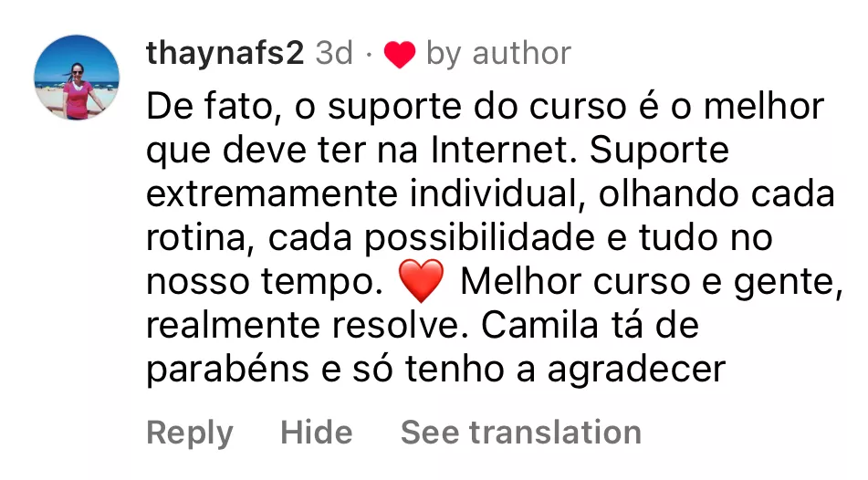The height and width of the screenshot is (480, 868).
Task: Click the phrase "rotina, cada possibilidade"
Action: point(371,238)
